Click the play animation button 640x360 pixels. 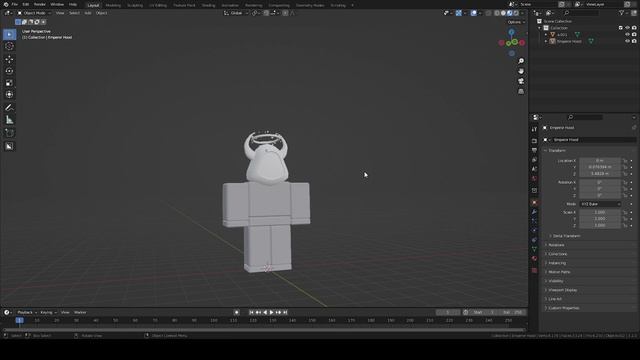tap(271, 312)
